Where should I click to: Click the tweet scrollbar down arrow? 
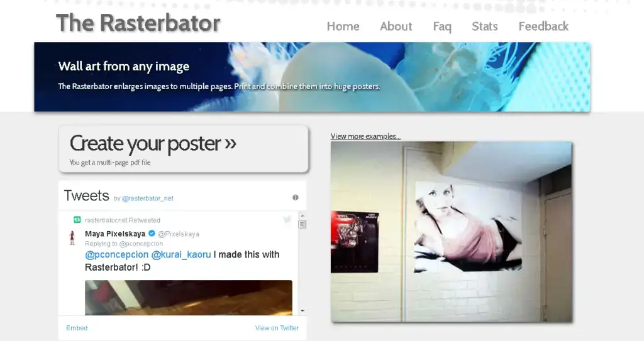coord(302,311)
